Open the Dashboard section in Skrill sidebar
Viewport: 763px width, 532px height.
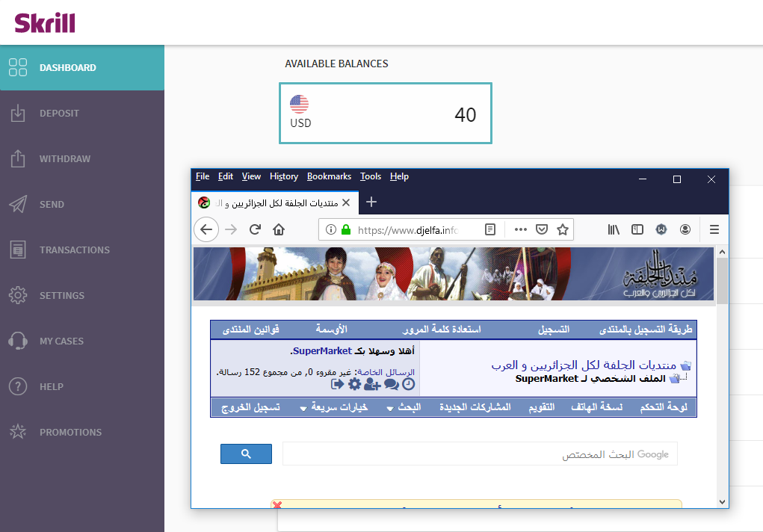[x=81, y=68]
